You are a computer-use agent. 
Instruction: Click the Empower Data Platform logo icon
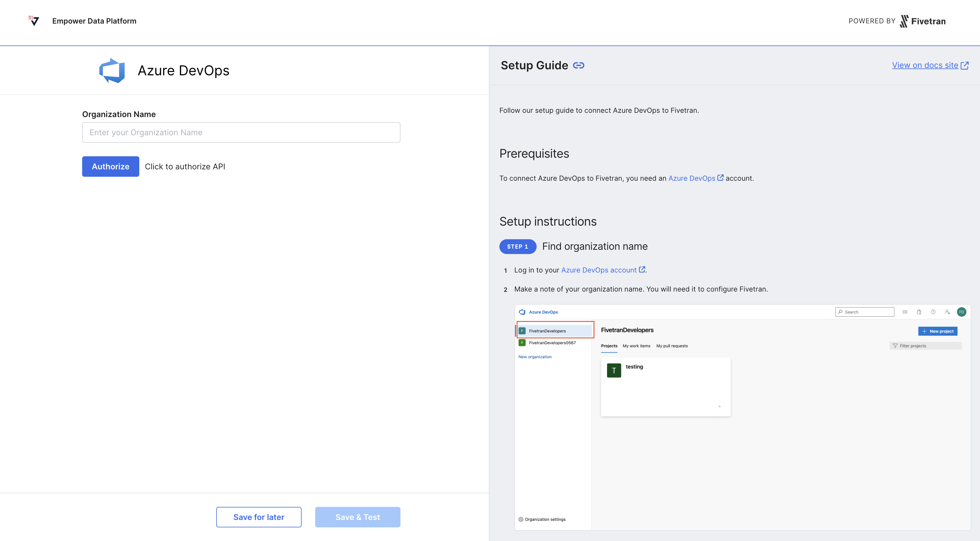[34, 20]
